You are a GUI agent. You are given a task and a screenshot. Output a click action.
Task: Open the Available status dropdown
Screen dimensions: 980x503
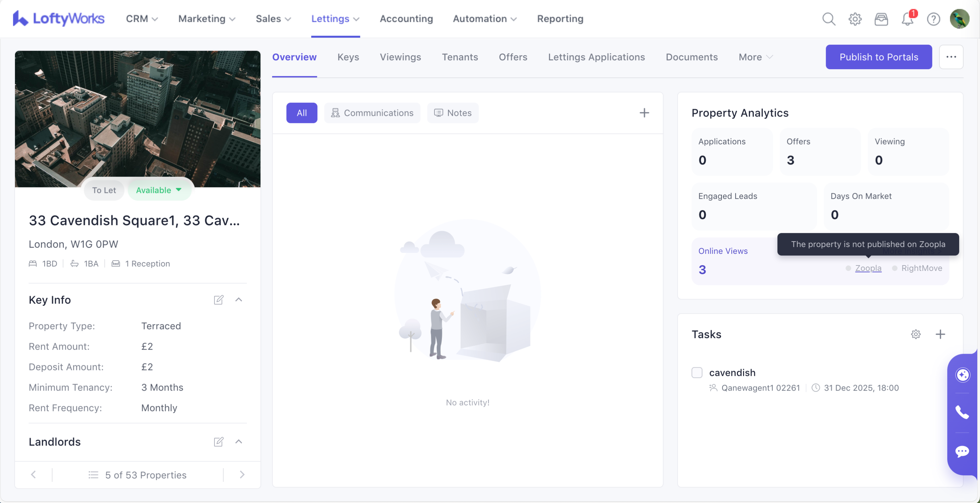point(159,190)
